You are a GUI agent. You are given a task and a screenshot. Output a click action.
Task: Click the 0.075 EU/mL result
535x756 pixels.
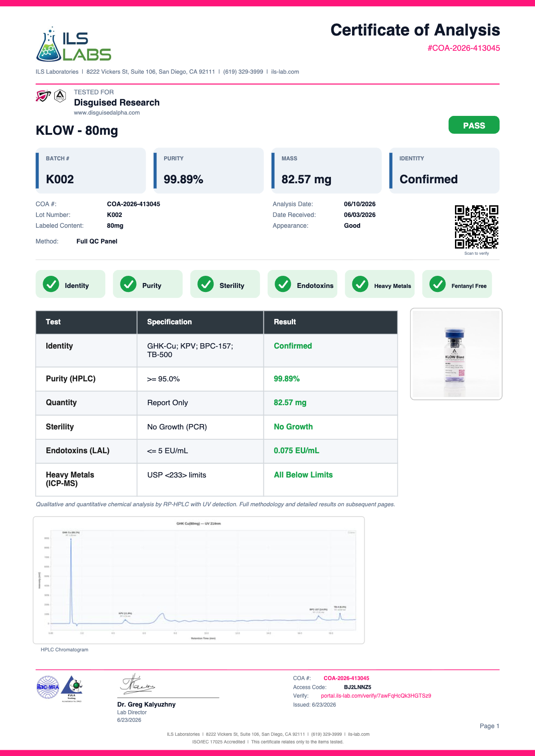pyautogui.click(x=296, y=451)
